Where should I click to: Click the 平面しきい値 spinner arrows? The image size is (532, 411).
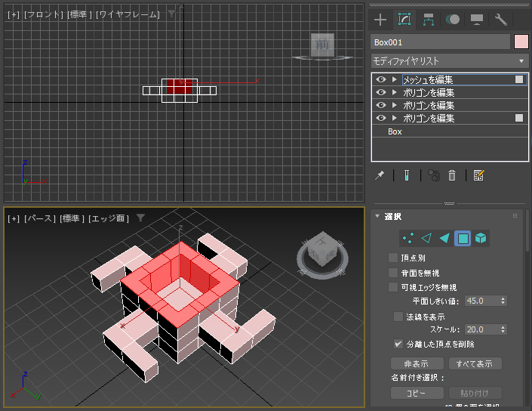tap(503, 301)
